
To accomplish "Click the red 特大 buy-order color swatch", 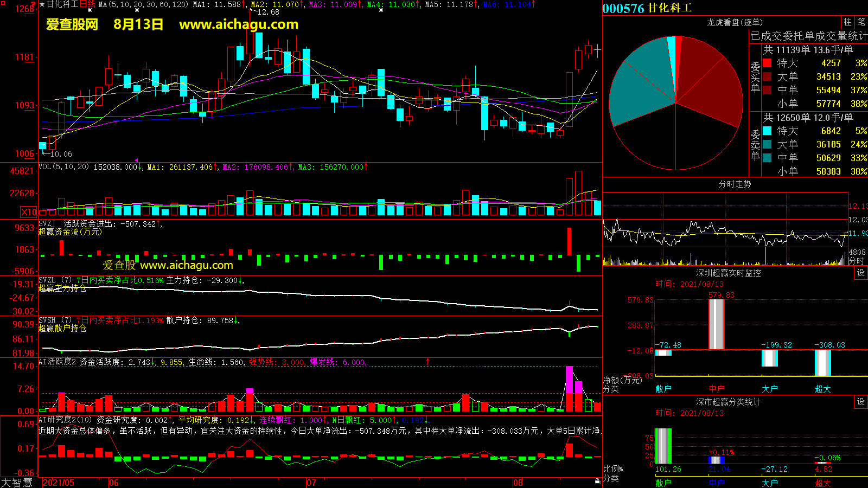I will click(767, 63).
